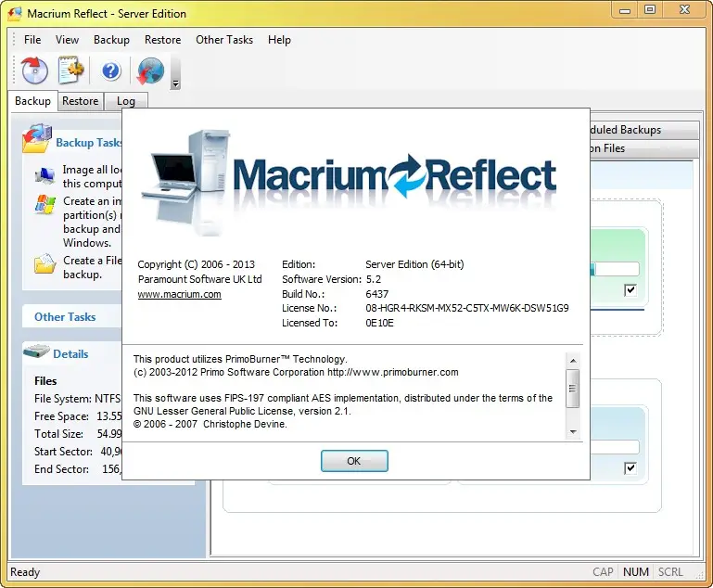Minimize the Macrium Reflect window
Screen dimensions: 713x588
(625, 10)
